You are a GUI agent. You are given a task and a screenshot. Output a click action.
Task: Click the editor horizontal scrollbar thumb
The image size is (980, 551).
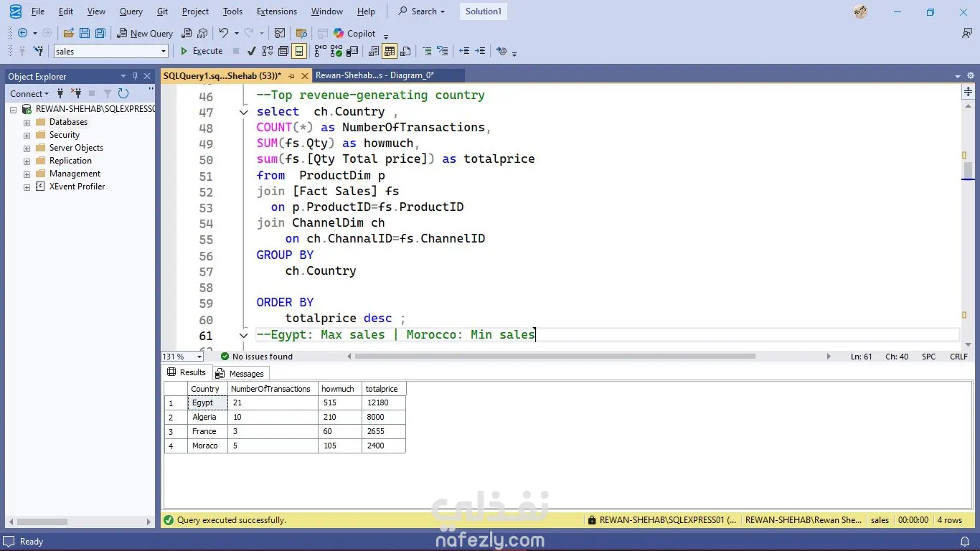click(556, 357)
